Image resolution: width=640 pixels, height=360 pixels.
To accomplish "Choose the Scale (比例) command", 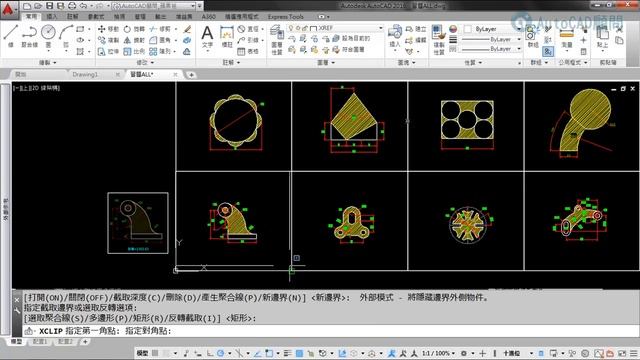I will (x=134, y=51).
